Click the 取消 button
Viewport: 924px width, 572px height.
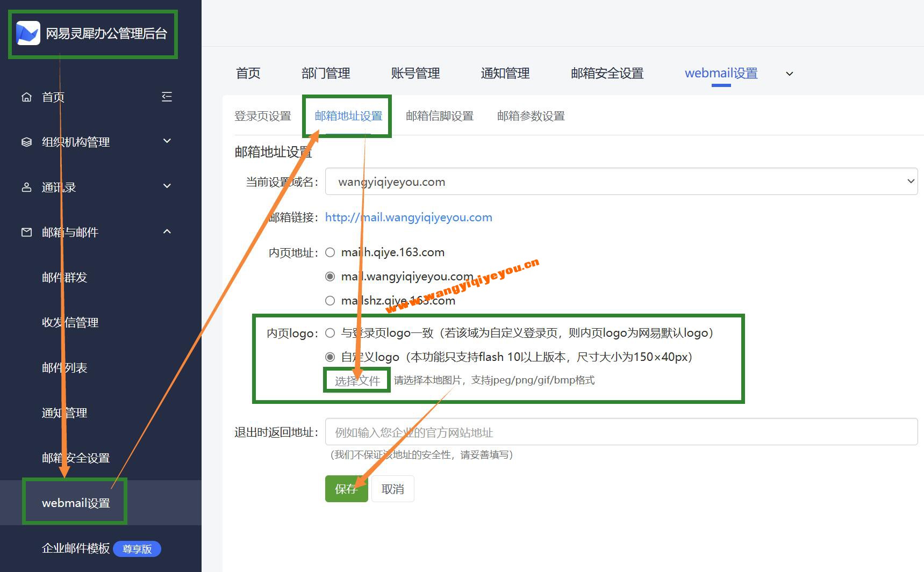pyautogui.click(x=393, y=489)
